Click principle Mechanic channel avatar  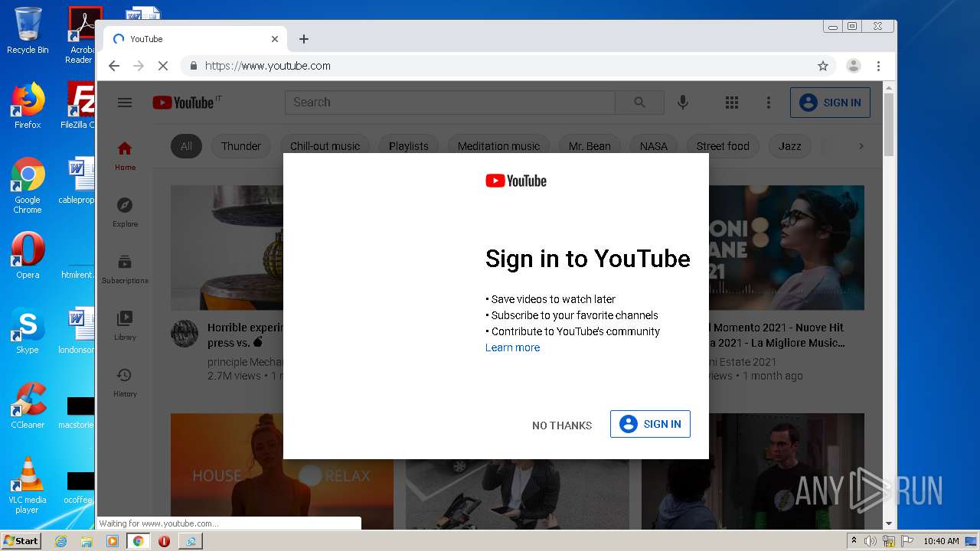pos(185,334)
